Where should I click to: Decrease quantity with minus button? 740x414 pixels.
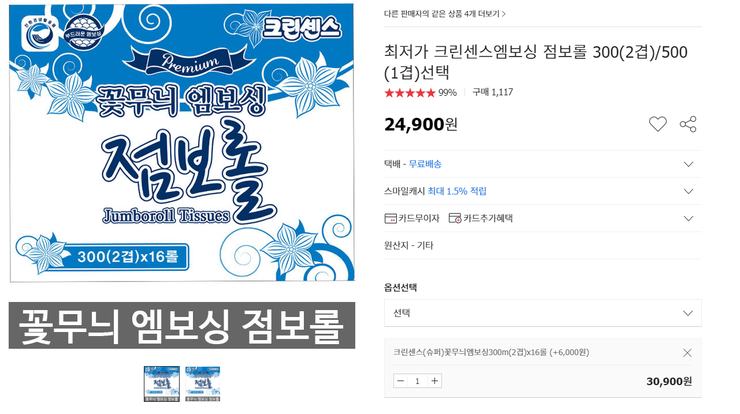(x=401, y=381)
